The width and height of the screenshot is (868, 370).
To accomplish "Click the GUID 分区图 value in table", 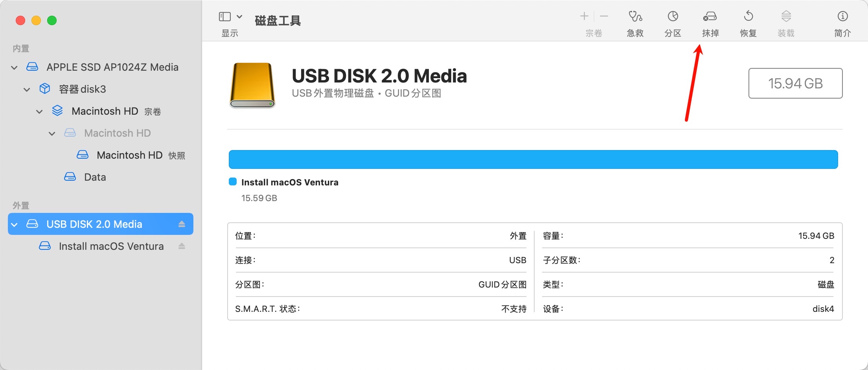I will (502, 284).
